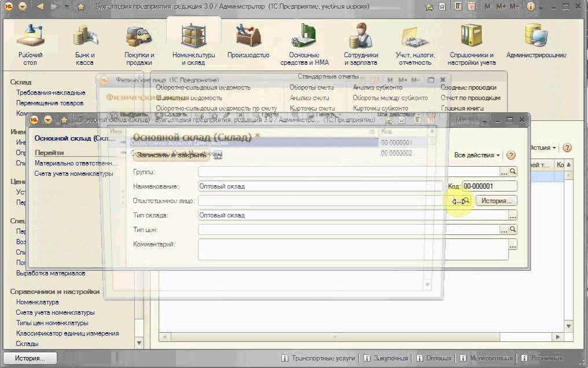Go back with the main window's left arrow
This screenshot has height=368, width=588.
coord(40,6)
